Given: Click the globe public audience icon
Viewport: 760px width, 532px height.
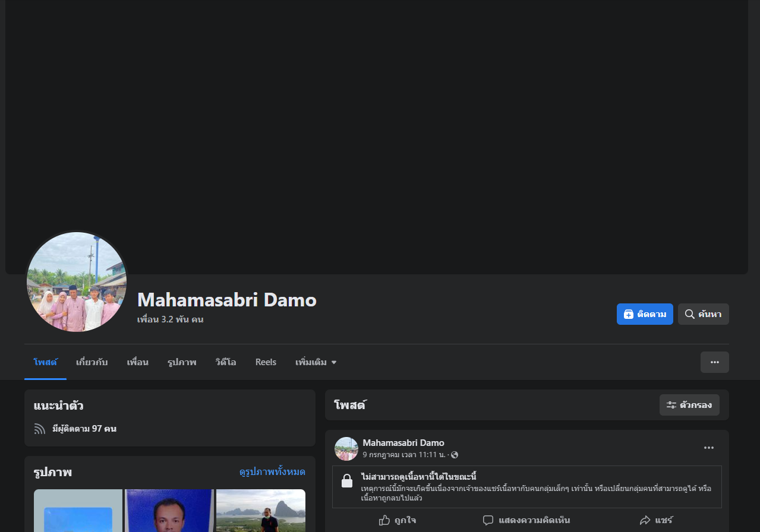Looking at the screenshot, I should pos(455,455).
